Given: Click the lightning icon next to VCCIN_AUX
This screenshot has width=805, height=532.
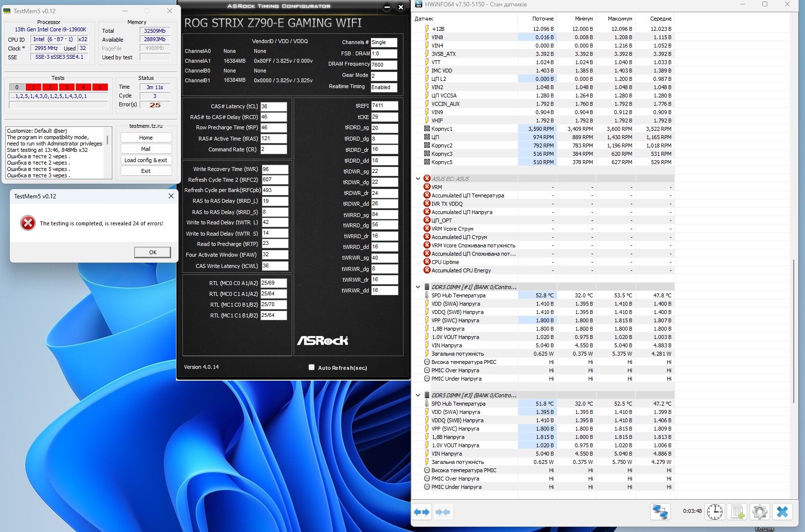Looking at the screenshot, I should [427, 104].
